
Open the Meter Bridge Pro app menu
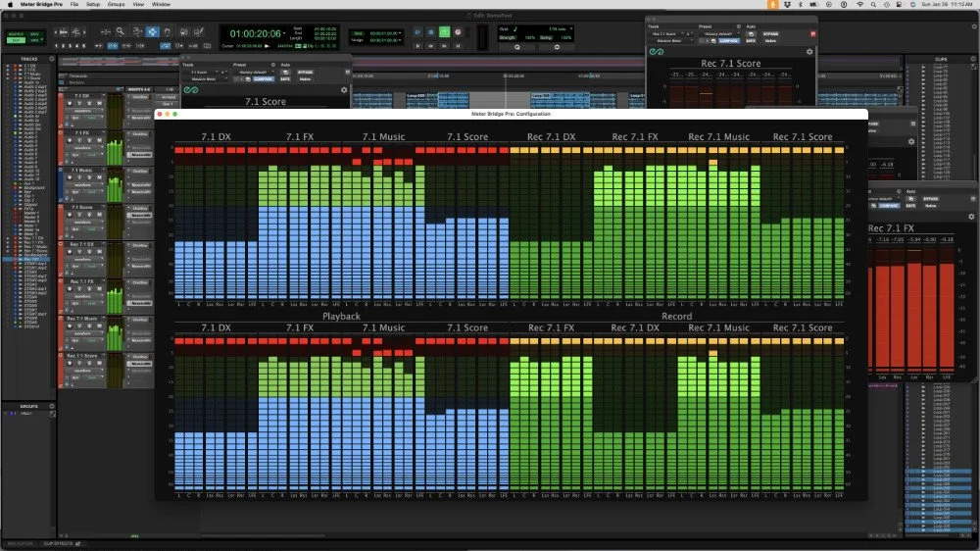pos(41,4)
